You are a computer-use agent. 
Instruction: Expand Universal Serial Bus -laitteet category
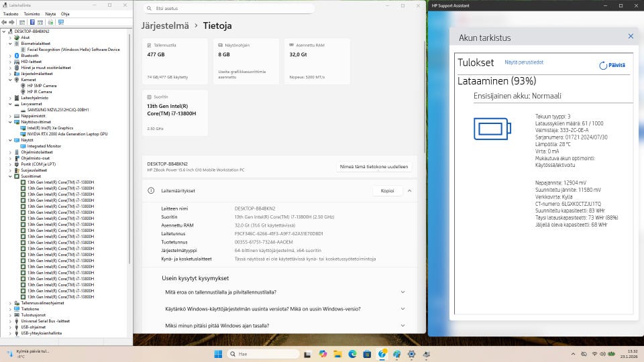coord(10,321)
